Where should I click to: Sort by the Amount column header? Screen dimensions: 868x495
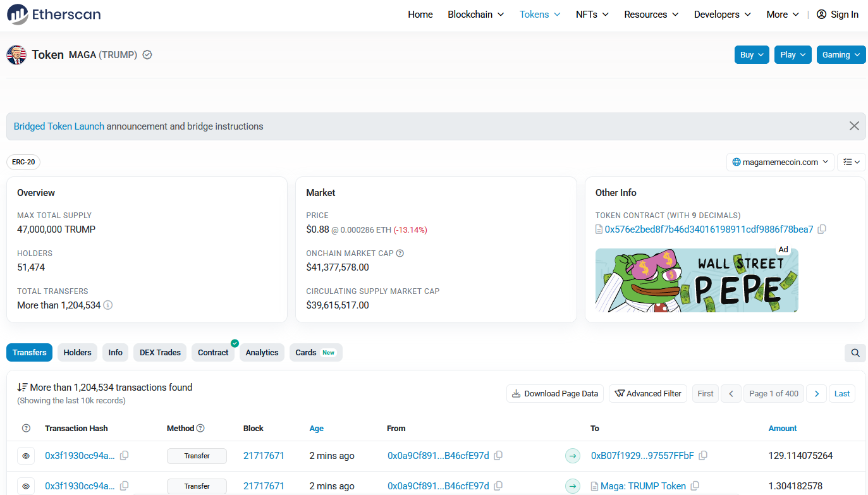(x=783, y=428)
